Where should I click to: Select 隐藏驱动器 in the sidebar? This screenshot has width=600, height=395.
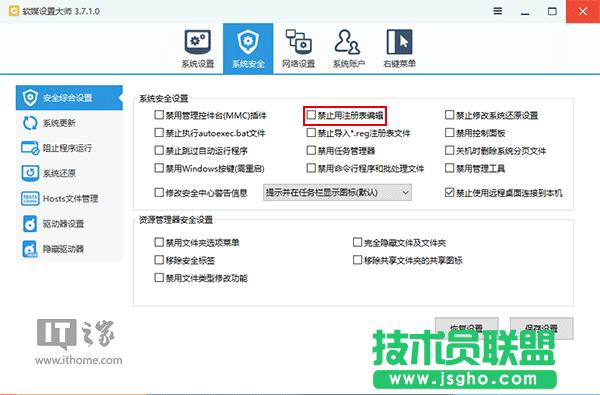69,249
